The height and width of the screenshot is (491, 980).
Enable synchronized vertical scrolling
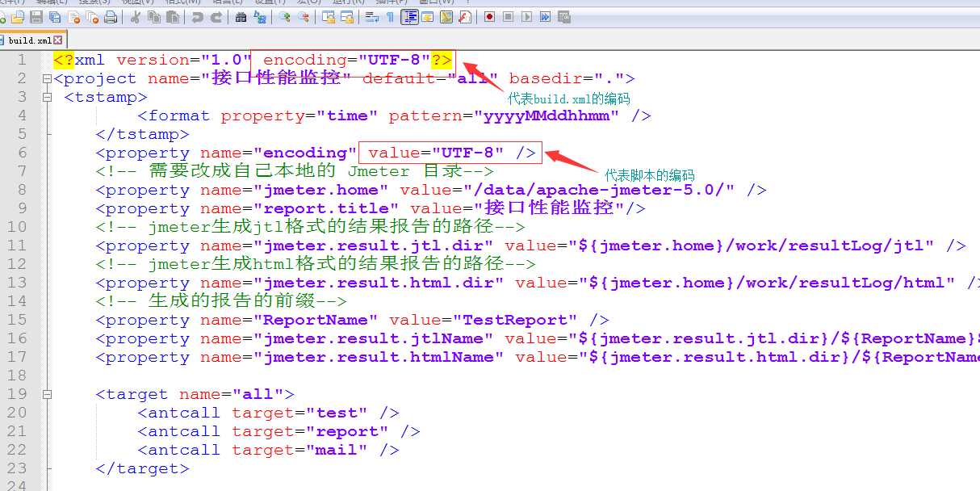(328, 17)
